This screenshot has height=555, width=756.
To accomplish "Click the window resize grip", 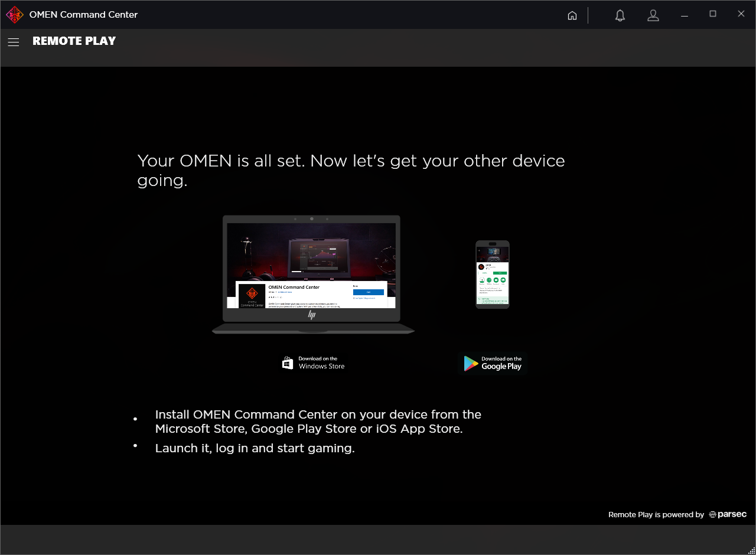I will pos(751,550).
